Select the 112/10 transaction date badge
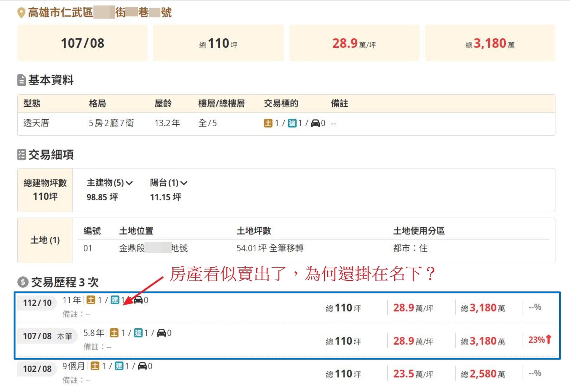The height and width of the screenshot is (392, 570). click(x=37, y=303)
